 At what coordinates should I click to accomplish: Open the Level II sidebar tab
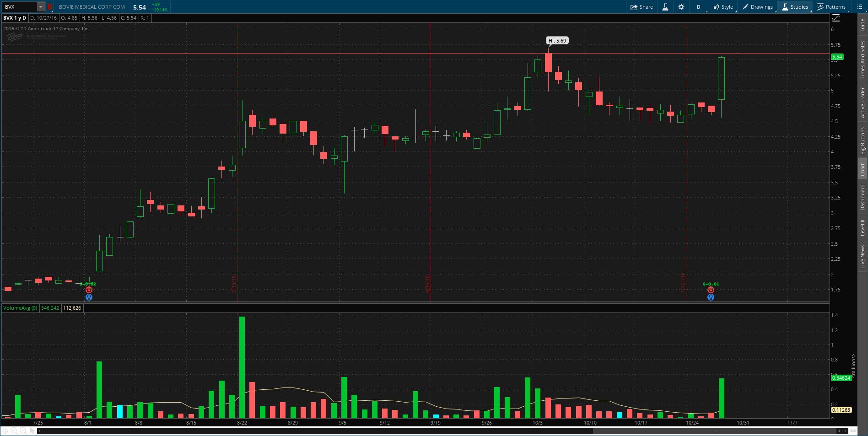863,227
